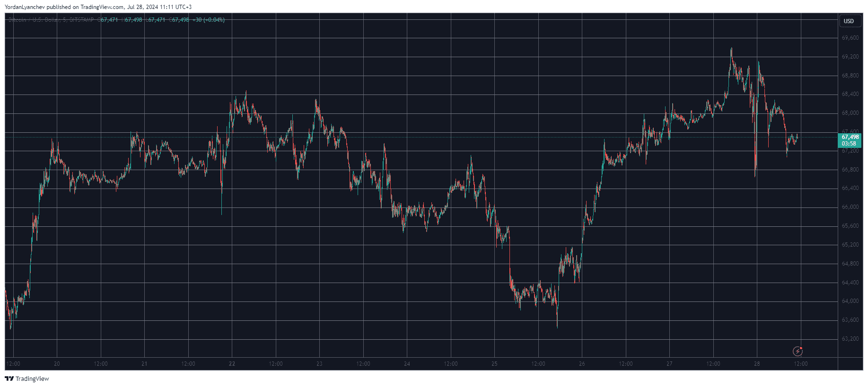Screen dimensions: 868x387
Task: Click the lightning bolt replay icon
Action: click(798, 351)
